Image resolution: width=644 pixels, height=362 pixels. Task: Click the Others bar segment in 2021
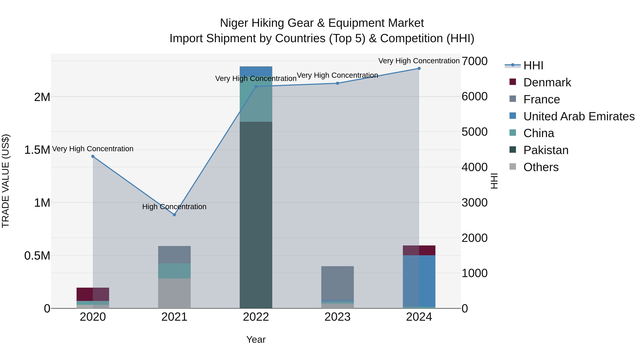point(174,293)
